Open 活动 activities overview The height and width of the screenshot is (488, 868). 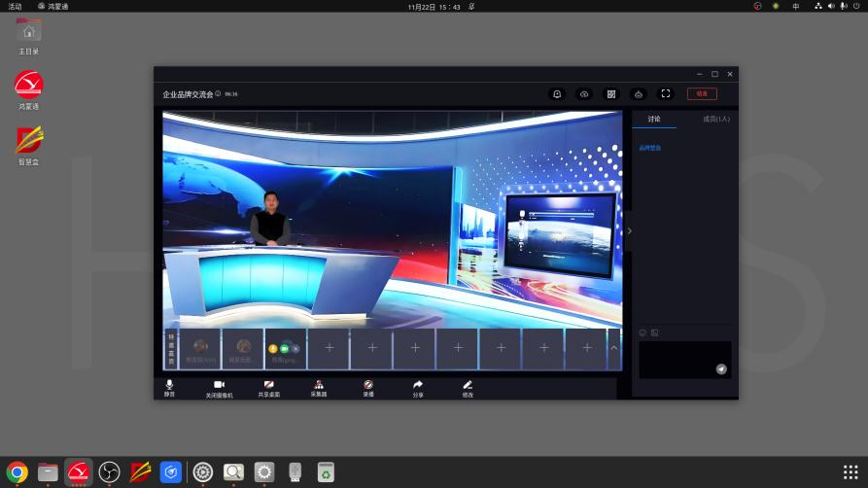point(15,7)
